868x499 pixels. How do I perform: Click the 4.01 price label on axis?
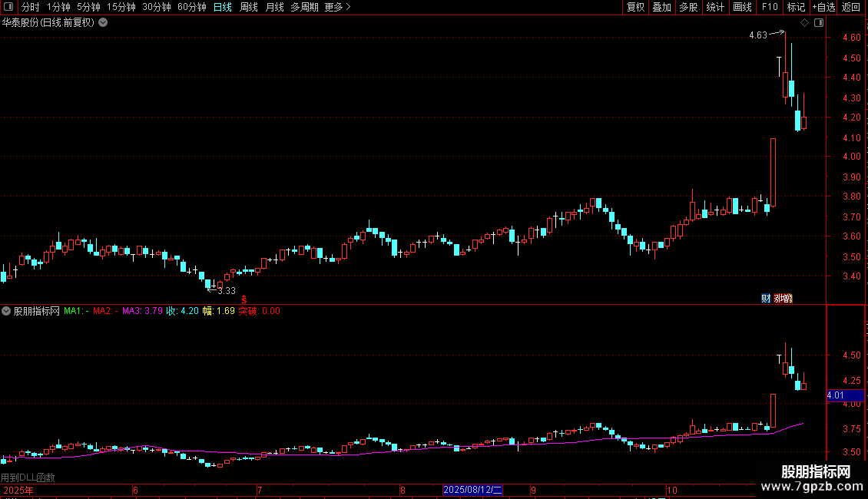coord(845,395)
